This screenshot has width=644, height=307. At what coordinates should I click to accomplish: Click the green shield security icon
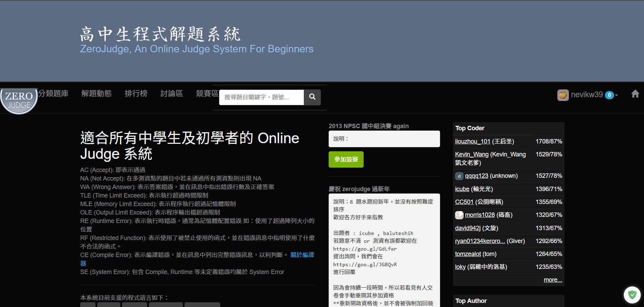coord(632,294)
